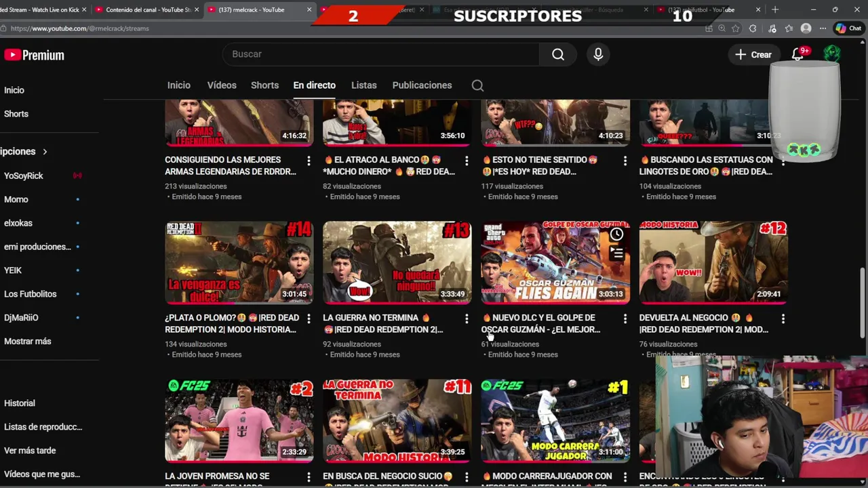Viewport: 868px width, 488px height.
Task: Click the Crear button
Action: coord(753,54)
